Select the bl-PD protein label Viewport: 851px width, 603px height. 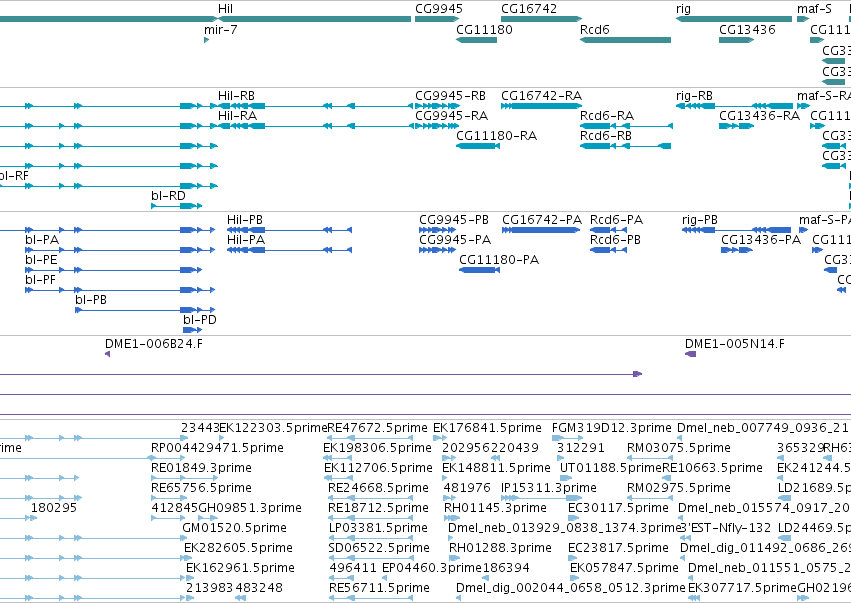[200, 320]
